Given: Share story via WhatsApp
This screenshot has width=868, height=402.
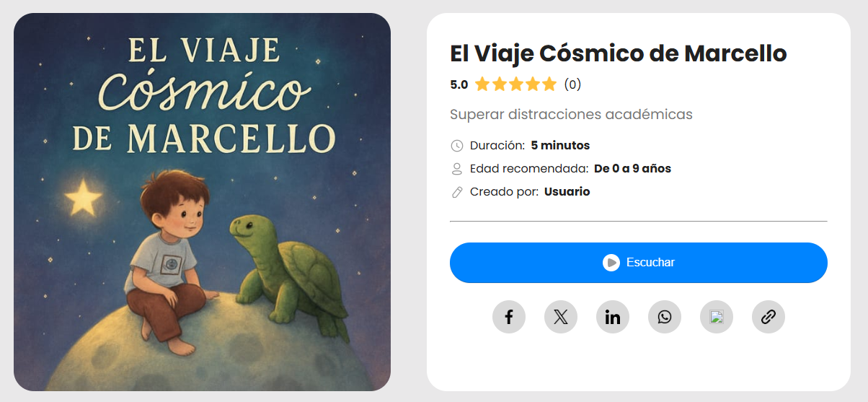Looking at the screenshot, I should click(665, 317).
